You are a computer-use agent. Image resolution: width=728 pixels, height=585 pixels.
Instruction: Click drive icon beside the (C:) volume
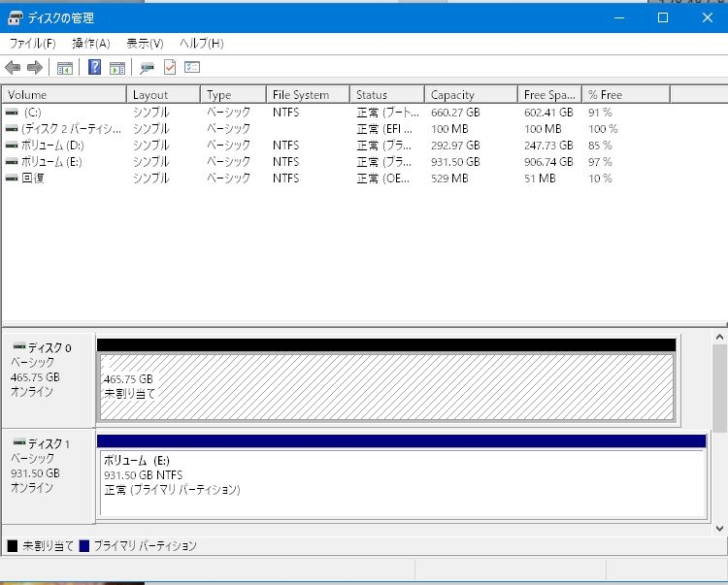pyautogui.click(x=12, y=113)
